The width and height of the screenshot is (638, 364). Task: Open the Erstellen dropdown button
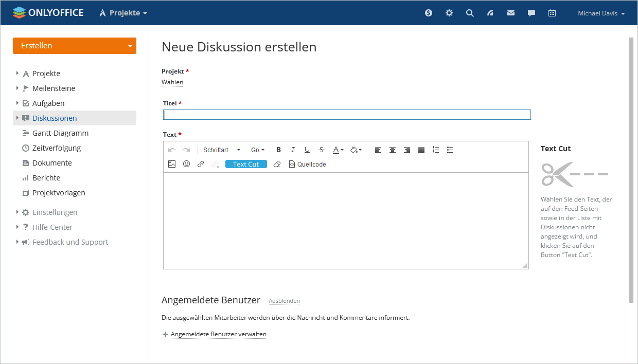[x=75, y=46]
